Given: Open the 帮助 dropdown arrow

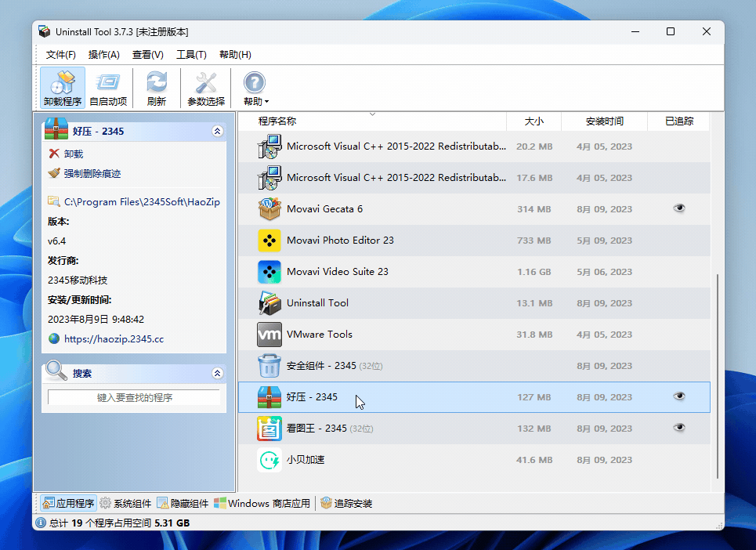Looking at the screenshot, I should tap(265, 100).
